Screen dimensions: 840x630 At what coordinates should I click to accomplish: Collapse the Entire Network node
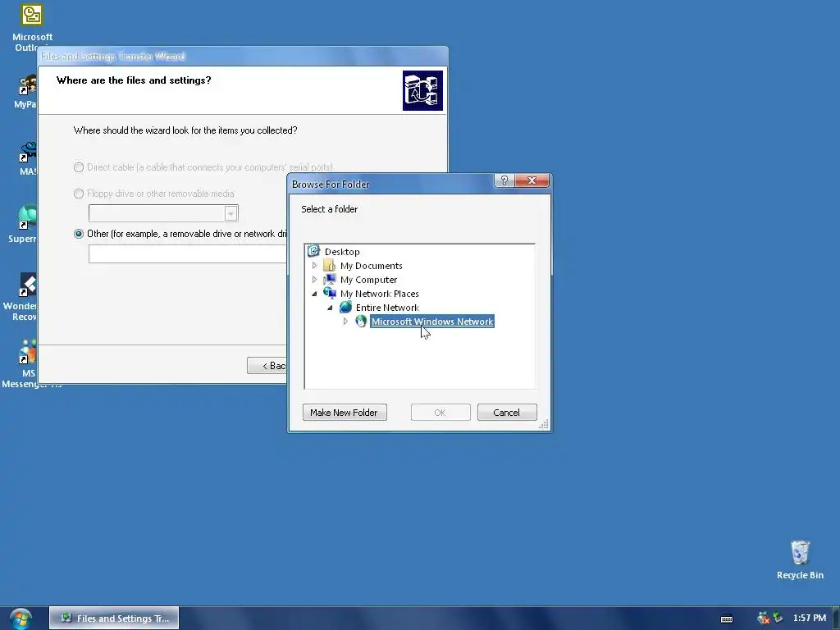click(330, 308)
